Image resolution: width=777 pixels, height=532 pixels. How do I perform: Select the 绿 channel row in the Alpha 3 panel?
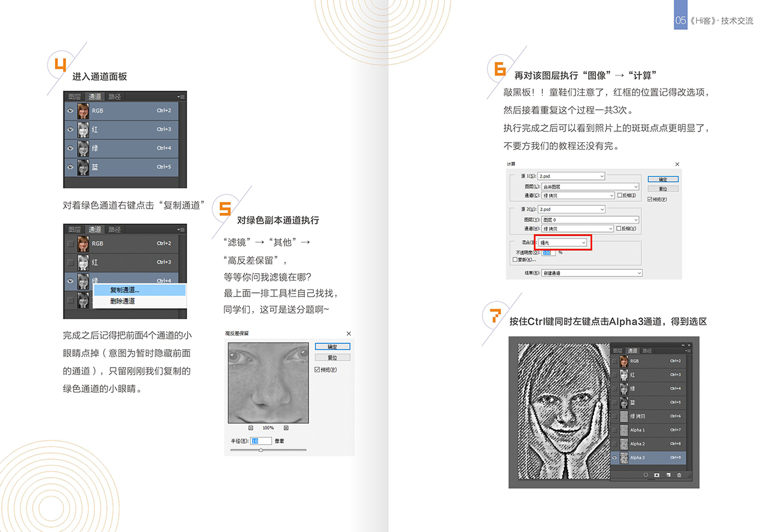(x=648, y=389)
